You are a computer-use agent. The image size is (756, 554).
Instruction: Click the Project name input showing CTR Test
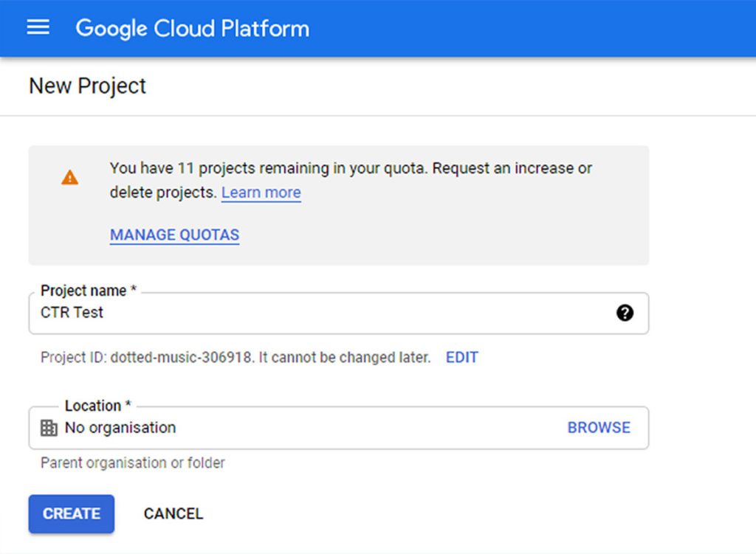[x=295, y=313]
